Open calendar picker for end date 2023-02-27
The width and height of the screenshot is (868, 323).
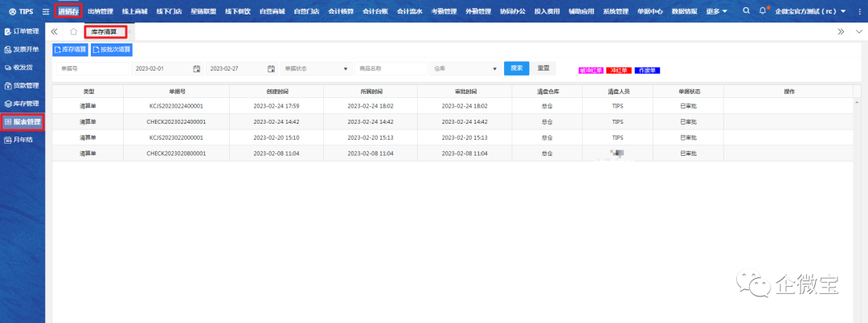271,68
